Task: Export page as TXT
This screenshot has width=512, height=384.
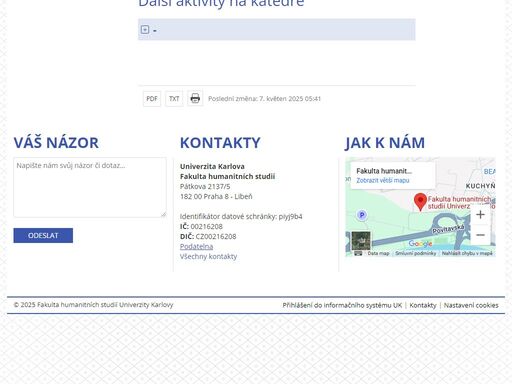Action: 174,99
